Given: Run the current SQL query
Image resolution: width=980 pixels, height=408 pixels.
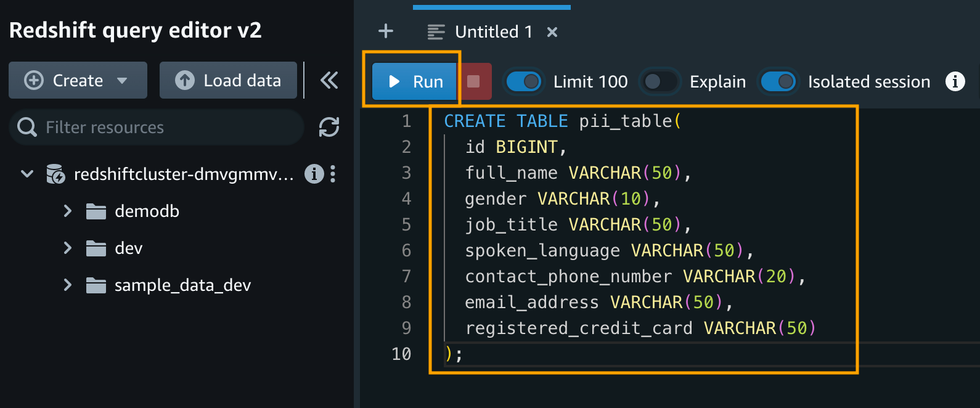Looking at the screenshot, I should tap(415, 81).
